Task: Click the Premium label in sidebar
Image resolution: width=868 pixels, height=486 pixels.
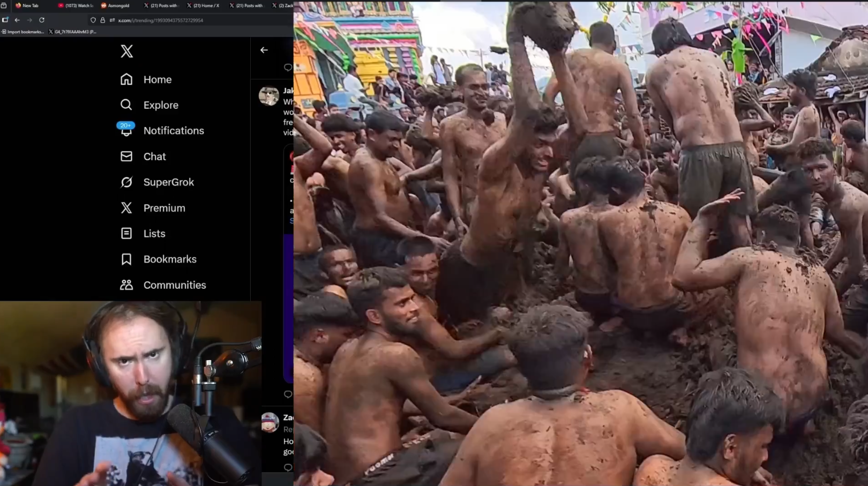Action: [x=164, y=208]
